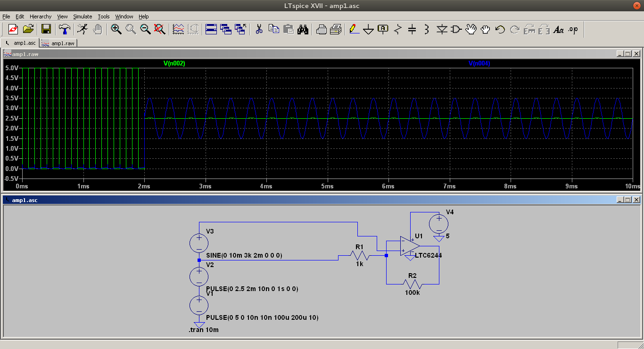Open the Edit menu
644x349 pixels.
pyautogui.click(x=20, y=16)
